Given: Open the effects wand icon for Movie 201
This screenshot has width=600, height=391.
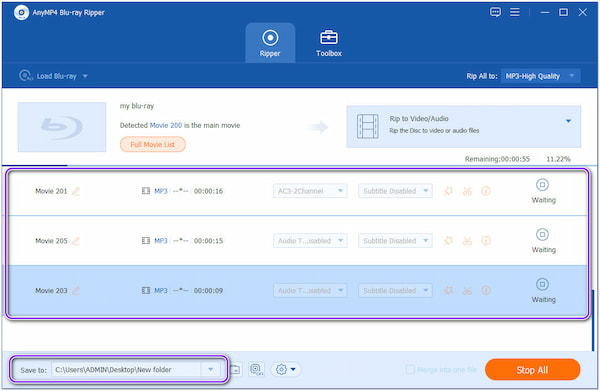Looking at the screenshot, I should click(448, 191).
